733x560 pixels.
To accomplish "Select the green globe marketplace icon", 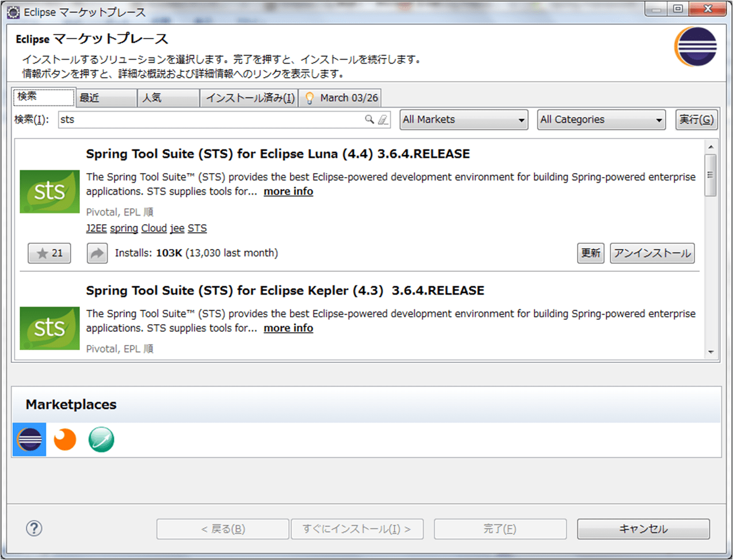I will 101,439.
